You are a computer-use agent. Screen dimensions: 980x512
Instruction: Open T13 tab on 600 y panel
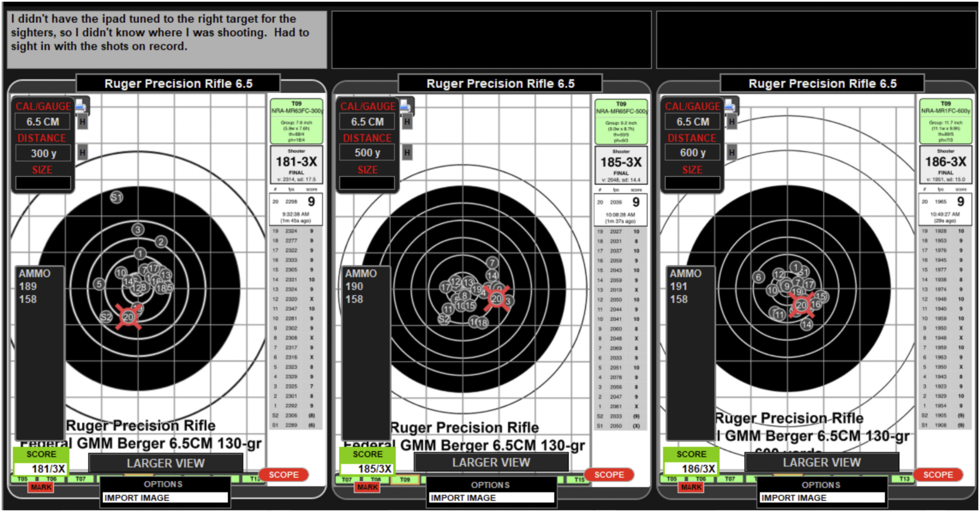pyautogui.click(x=904, y=479)
